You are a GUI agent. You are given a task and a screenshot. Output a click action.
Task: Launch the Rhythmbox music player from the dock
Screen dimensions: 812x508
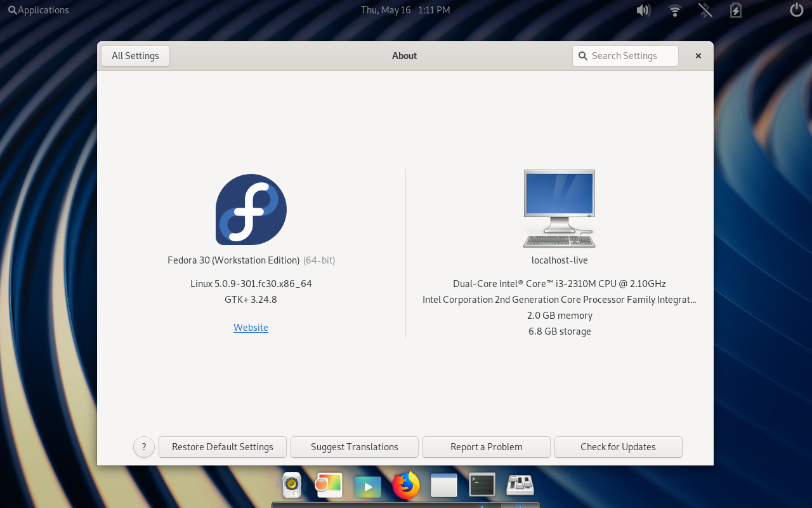(x=291, y=484)
